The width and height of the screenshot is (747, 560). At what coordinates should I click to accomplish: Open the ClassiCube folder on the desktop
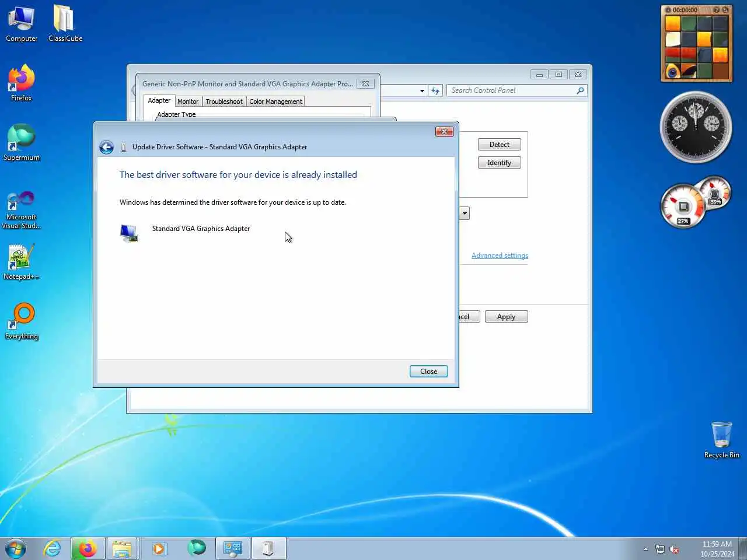click(x=65, y=24)
